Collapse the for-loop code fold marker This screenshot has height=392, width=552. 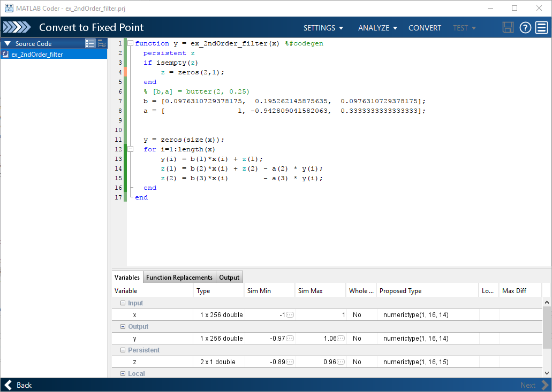click(130, 149)
